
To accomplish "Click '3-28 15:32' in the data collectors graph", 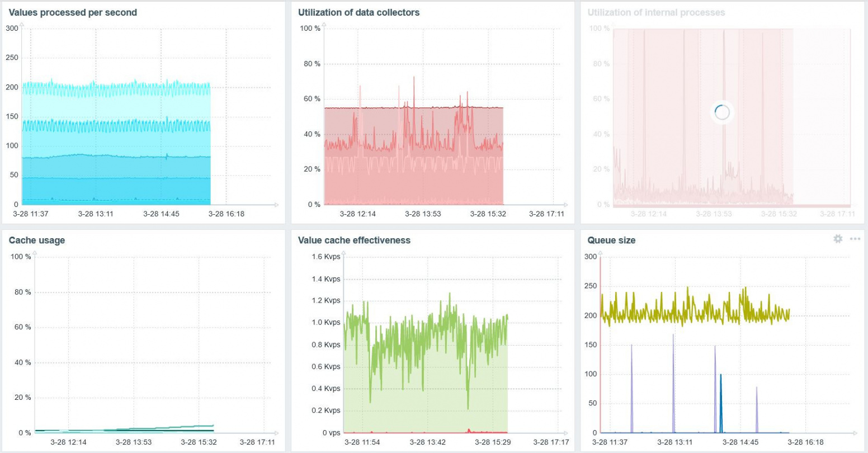I will 488,214.
